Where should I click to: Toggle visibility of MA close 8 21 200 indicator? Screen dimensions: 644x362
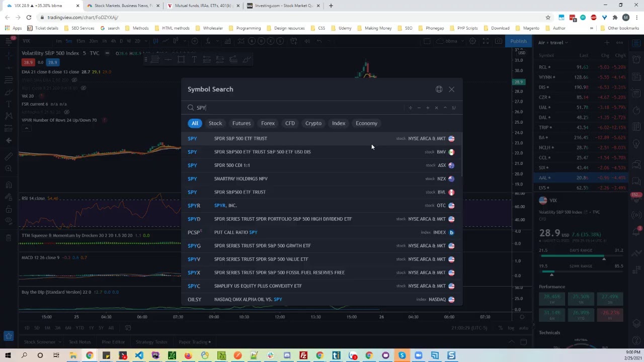click(84, 88)
